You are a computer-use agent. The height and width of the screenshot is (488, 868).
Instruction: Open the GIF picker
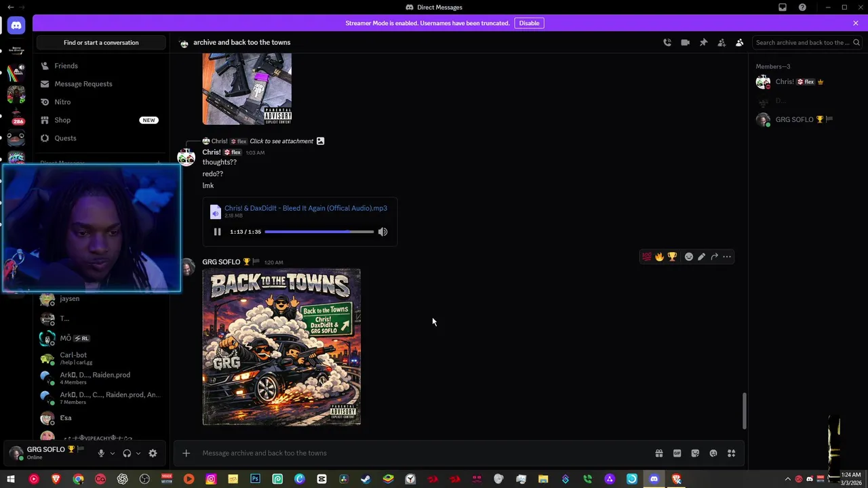tap(677, 453)
